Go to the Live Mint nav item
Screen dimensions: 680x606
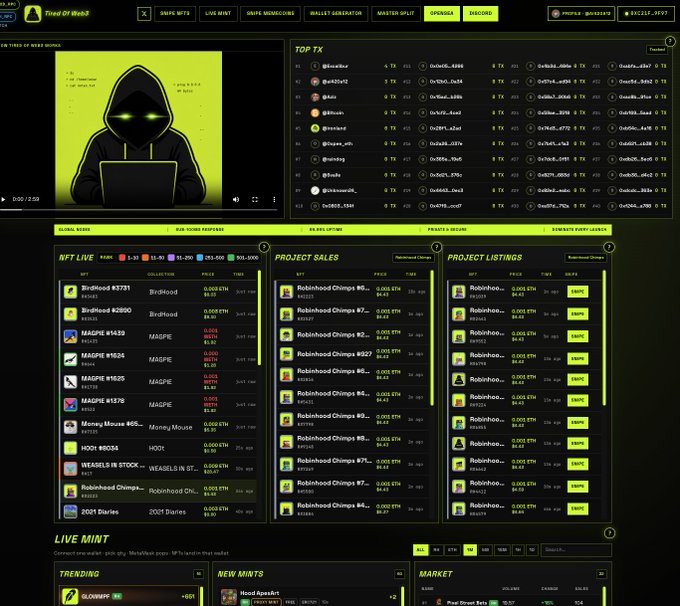coord(218,13)
